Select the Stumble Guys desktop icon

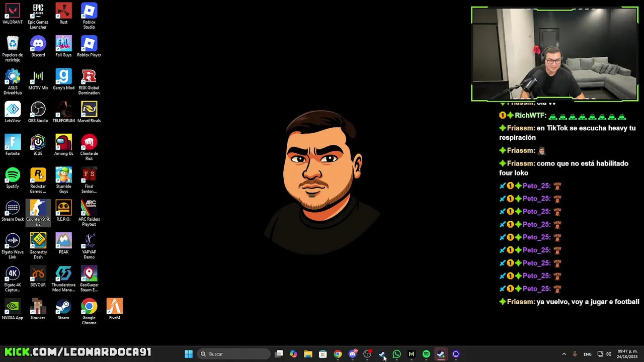(x=63, y=180)
